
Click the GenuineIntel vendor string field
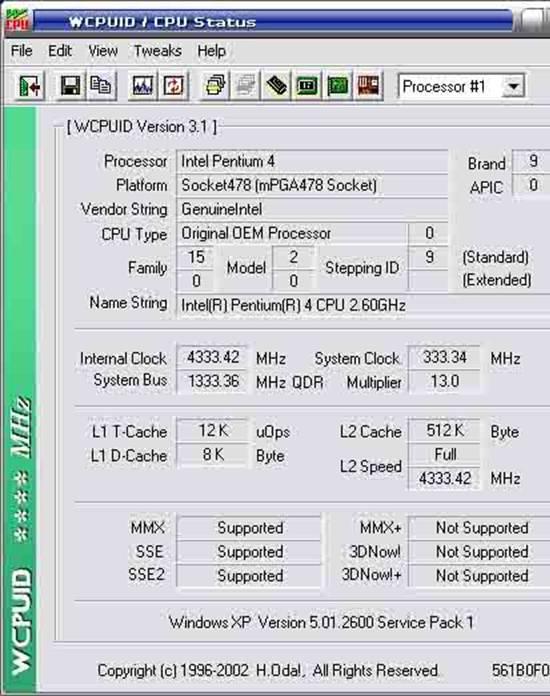pyautogui.click(x=312, y=210)
